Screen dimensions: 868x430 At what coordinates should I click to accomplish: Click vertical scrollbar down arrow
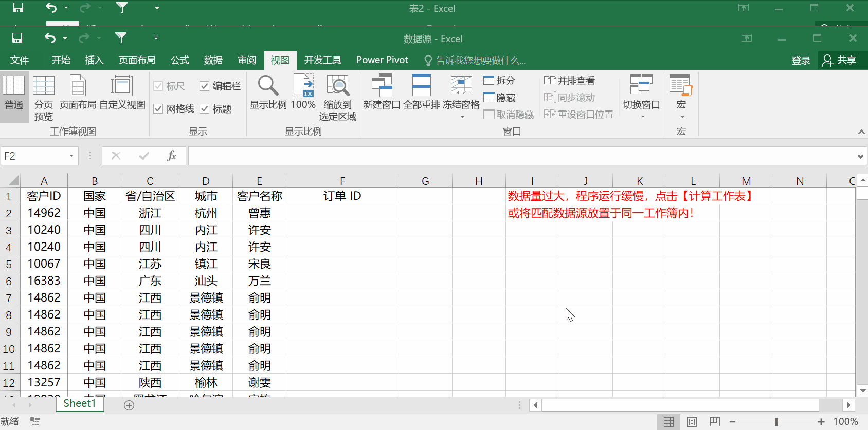(862, 391)
